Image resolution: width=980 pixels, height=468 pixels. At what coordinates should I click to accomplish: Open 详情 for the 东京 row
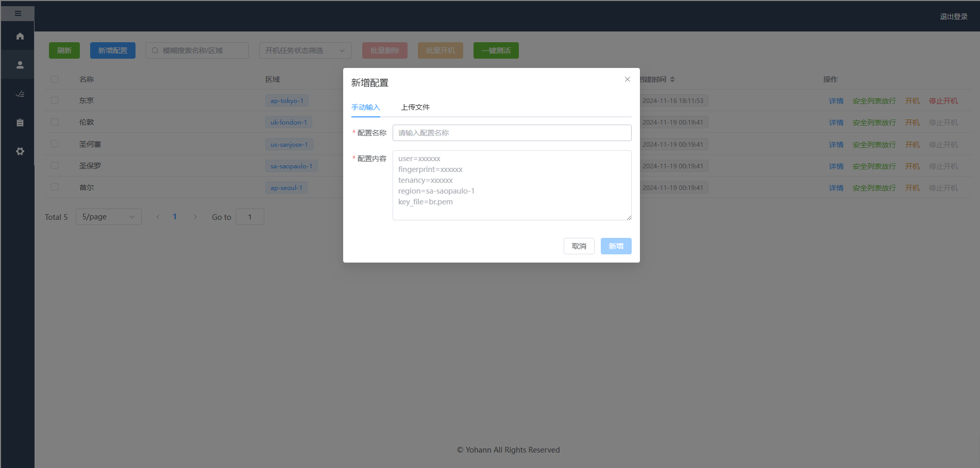(836, 101)
